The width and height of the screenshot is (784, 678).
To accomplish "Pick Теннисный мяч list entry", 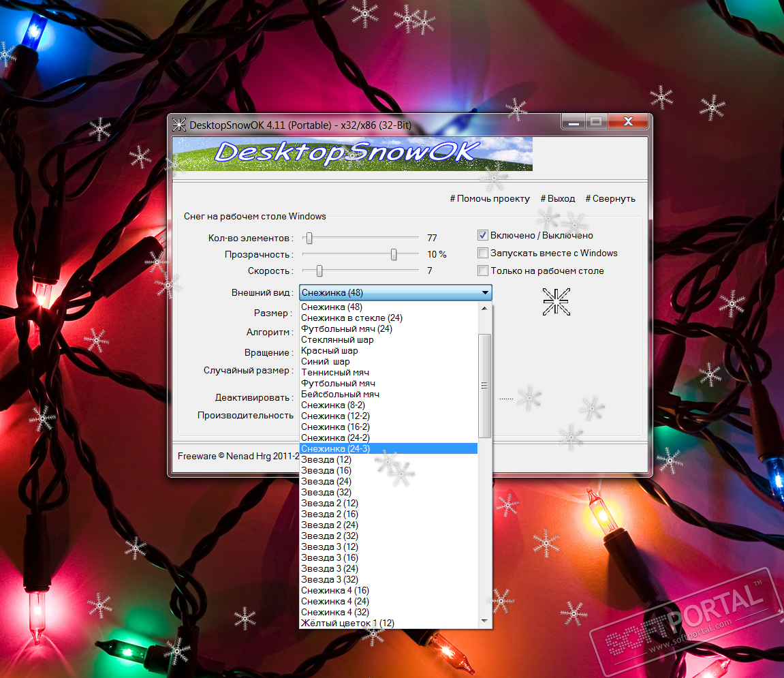I will coord(388,372).
